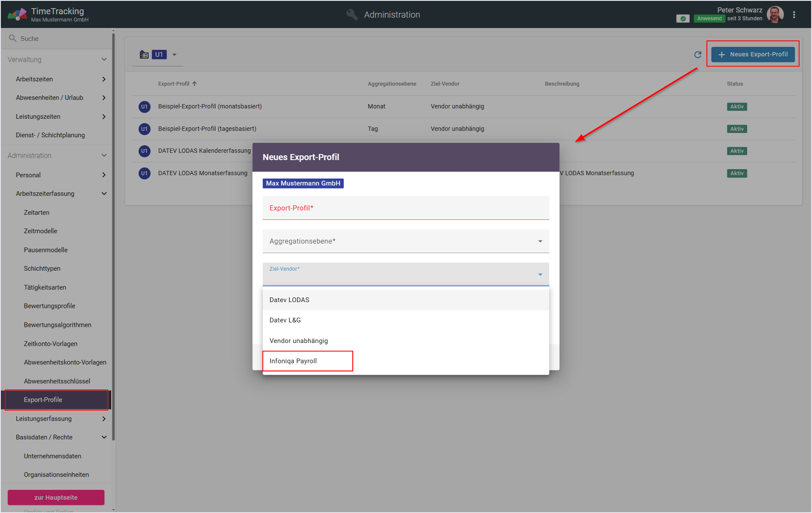Click U1 badge of Beispiel-Export-Profil (monatsbasiert)

tap(145, 107)
